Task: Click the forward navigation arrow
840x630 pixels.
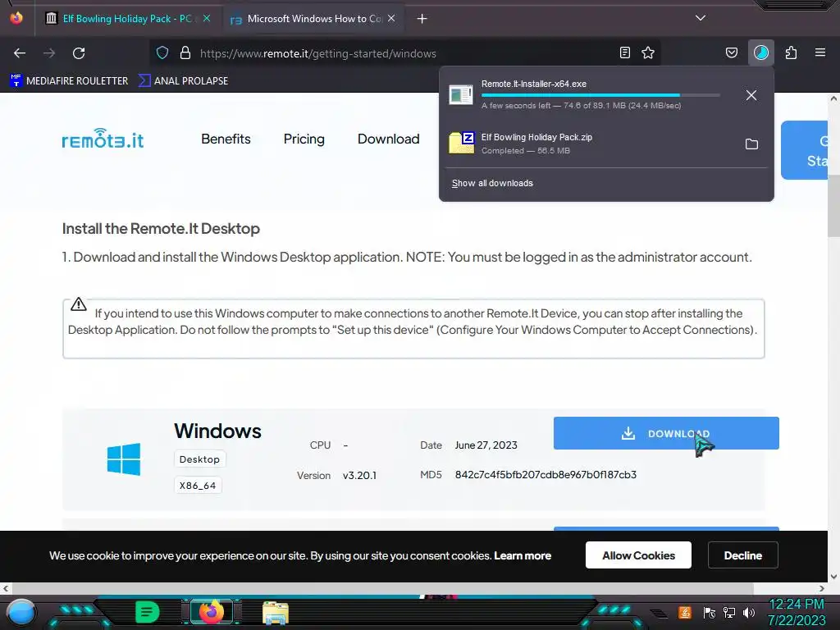Action: pyautogui.click(x=49, y=53)
